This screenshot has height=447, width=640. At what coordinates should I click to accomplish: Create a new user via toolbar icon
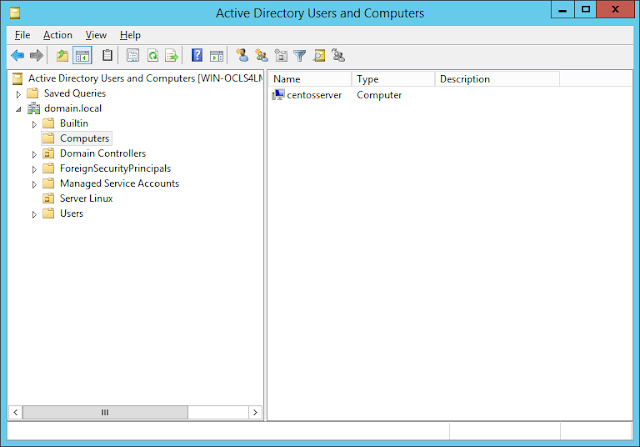242,55
